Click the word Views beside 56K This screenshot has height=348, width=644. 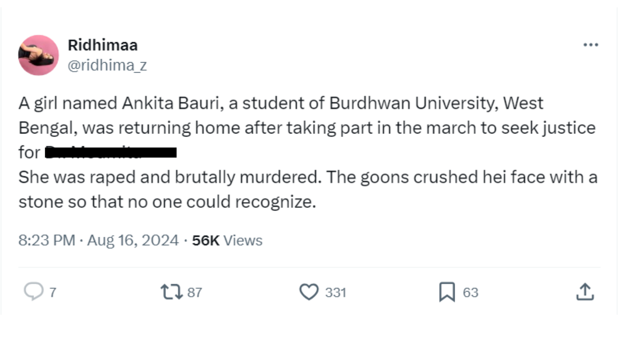tap(243, 240)
